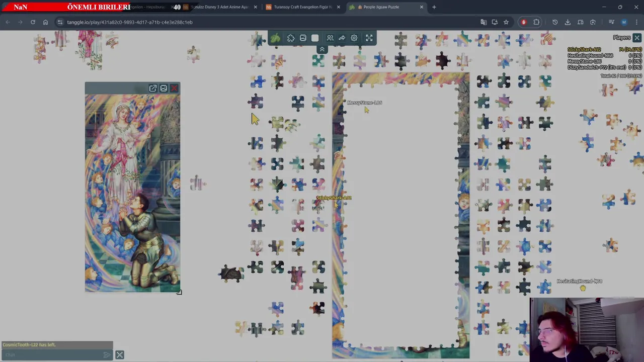
Task: Open the red hand blocker extension
Action: pos(524,22)
